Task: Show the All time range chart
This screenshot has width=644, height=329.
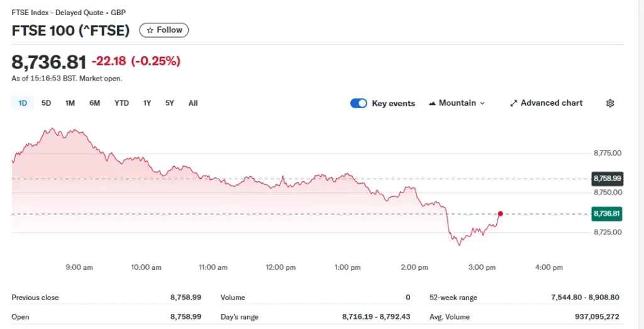Action: (x=193, y=103)
